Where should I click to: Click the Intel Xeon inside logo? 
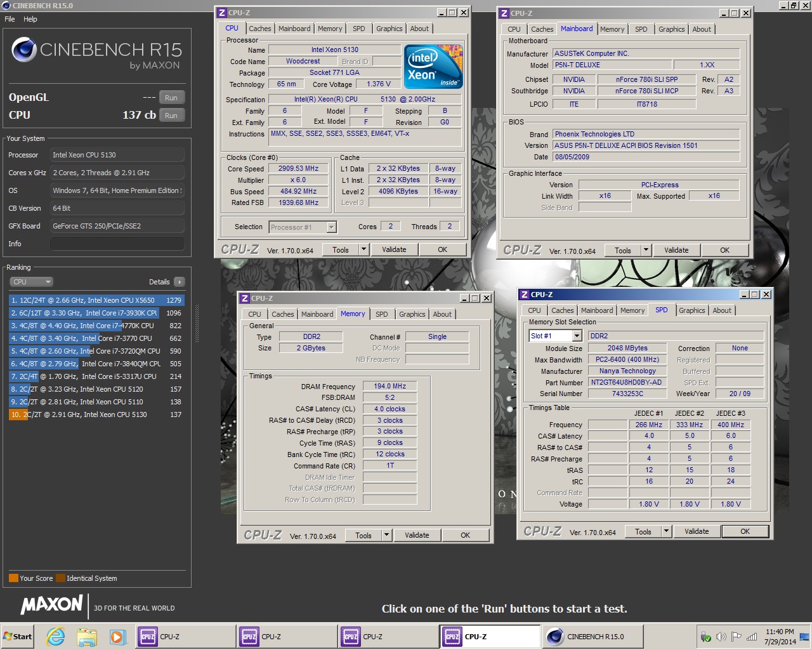434,67
